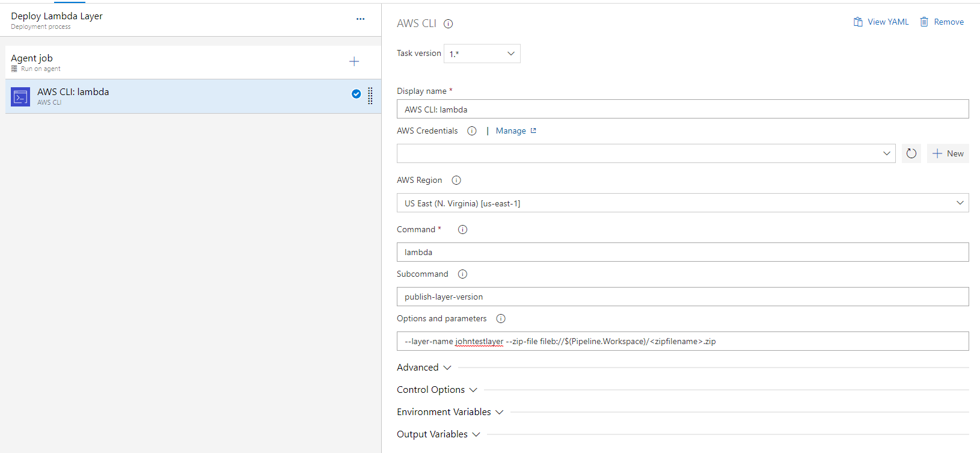Expand the Control Options section

click(437, 390)
